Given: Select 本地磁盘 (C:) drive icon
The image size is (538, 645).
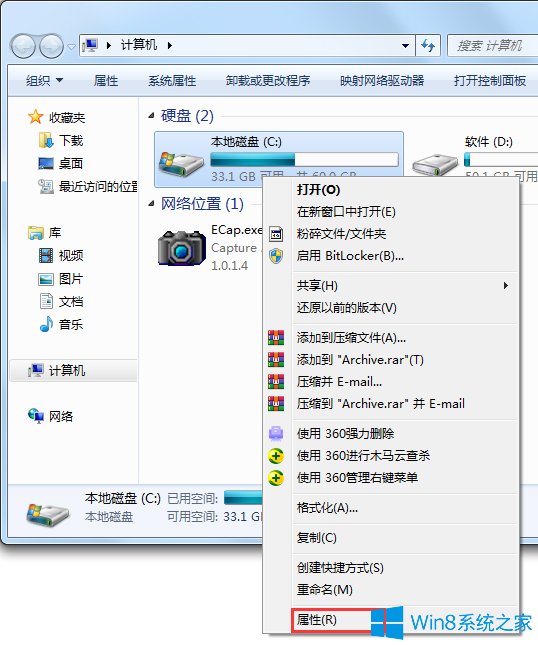Looking at the screenshot, I should click(x=181, y=164).
